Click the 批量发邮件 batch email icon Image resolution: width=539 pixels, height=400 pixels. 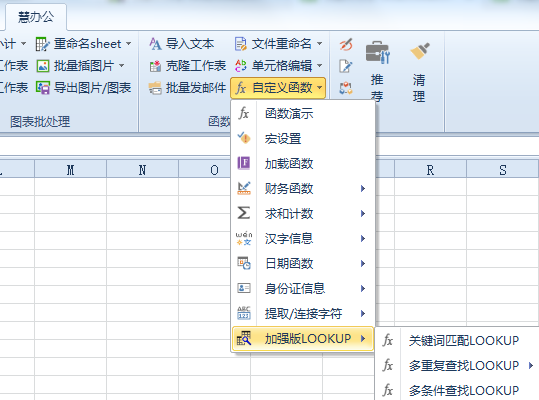155,88
